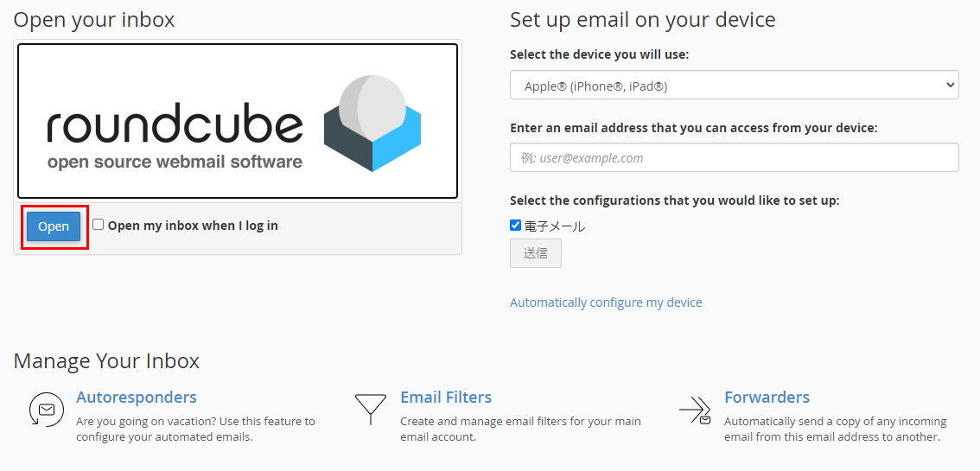The width and height of the screenshot is (980, 471).
Task: Enable Open my inbox when I log in
Action: [99, 225]
